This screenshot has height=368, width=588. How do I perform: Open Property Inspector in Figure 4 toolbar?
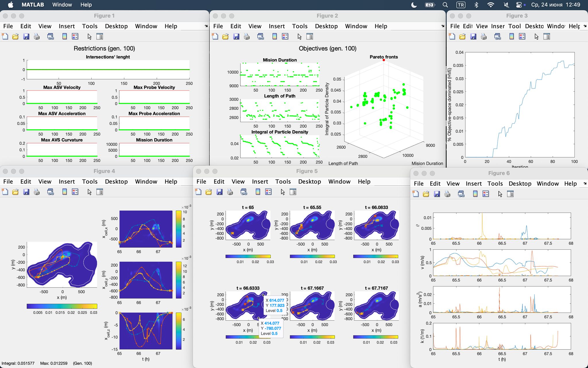(x=100, y=192)
